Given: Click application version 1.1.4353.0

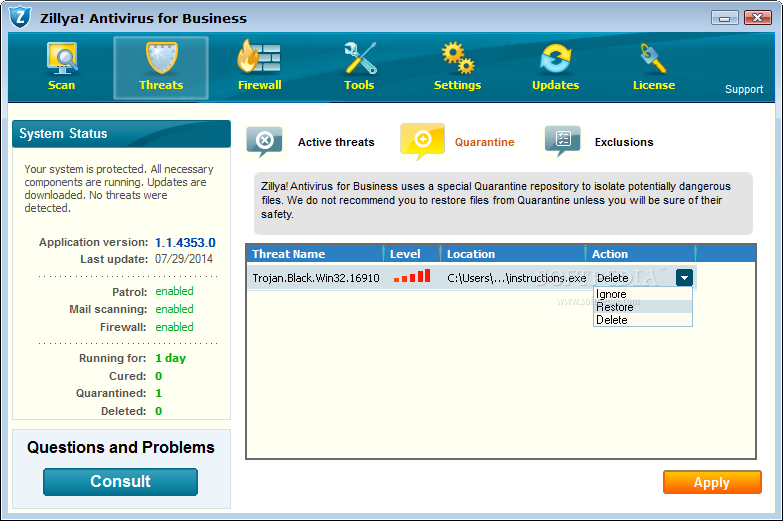Looking at the screenshot, I should click(185, 243).
